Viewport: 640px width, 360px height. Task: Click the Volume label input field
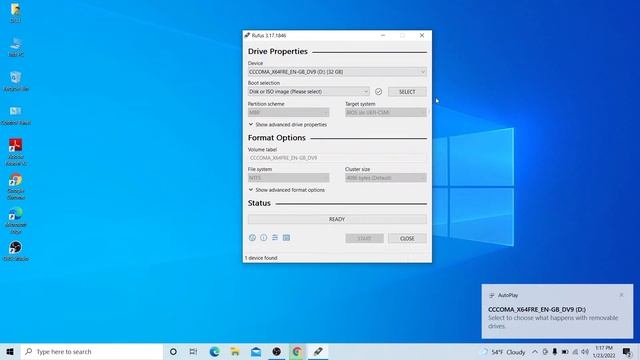[337, 158]
